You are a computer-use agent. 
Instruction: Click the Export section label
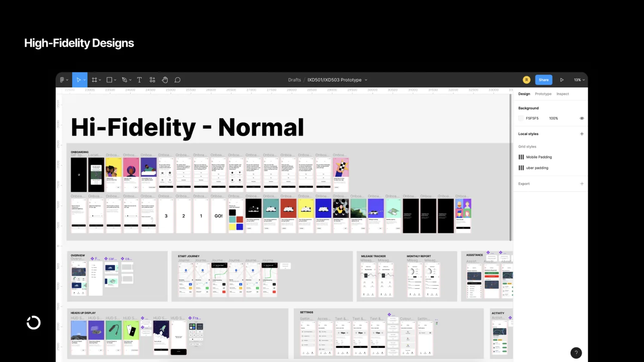point(524,184)
